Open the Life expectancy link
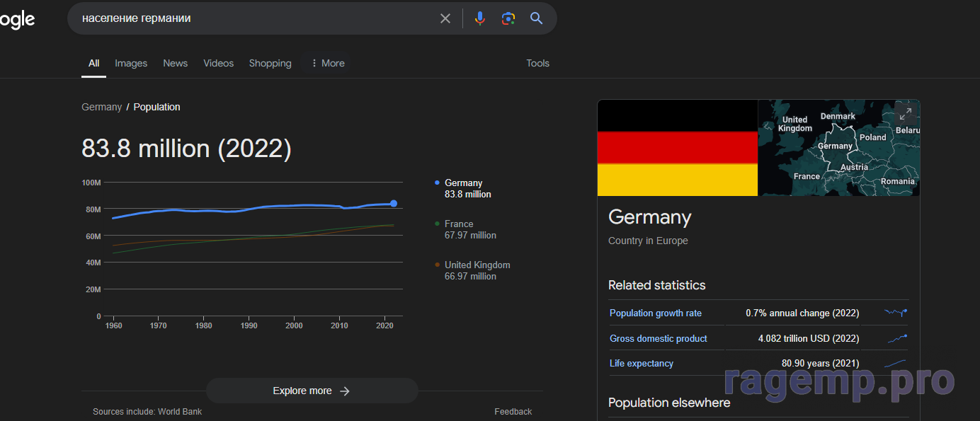980x421 pixels. 642,363
